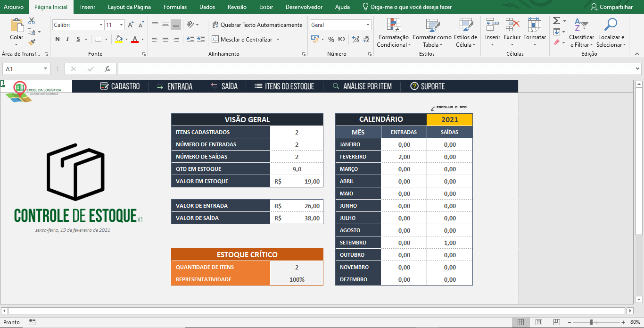
Task: Click the Cell Styles icon
Action: tap(466, 32)
